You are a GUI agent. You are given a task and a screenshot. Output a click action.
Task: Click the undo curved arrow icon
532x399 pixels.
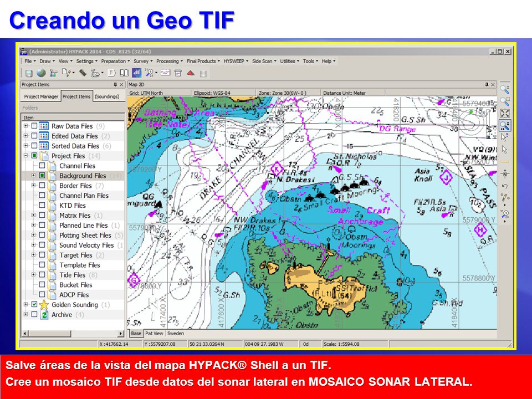pos(504,186)
